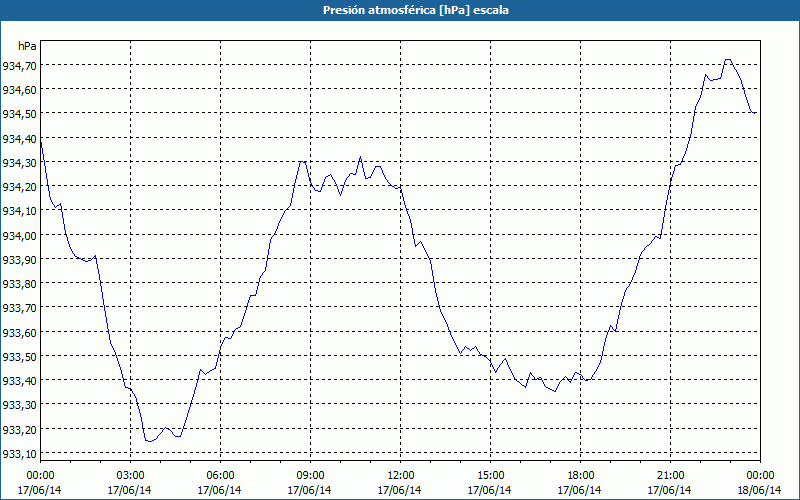This screenshot has width=800, height=500.
Task: Click the hPa unit label
Action: point(27,46)
